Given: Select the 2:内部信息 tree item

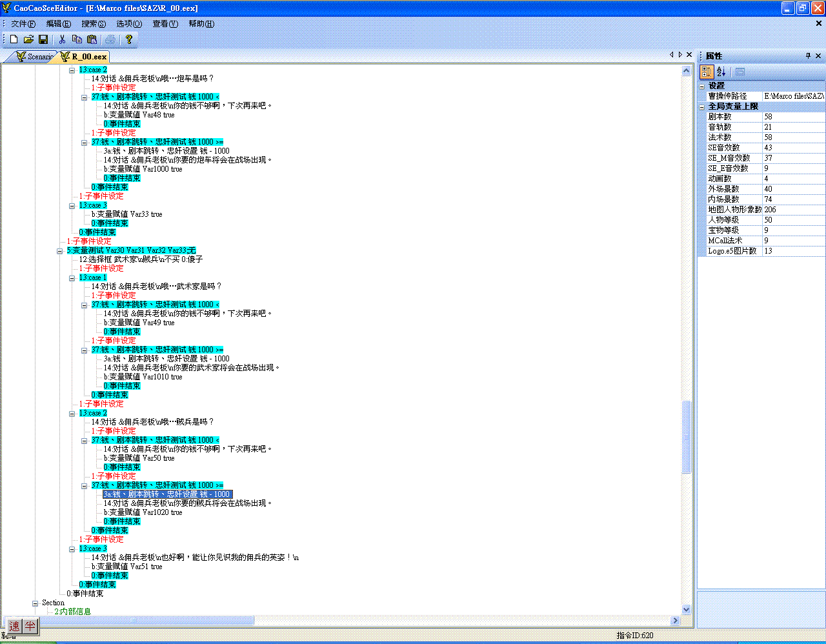Looking at the screenshot, I should click(72, 611).
